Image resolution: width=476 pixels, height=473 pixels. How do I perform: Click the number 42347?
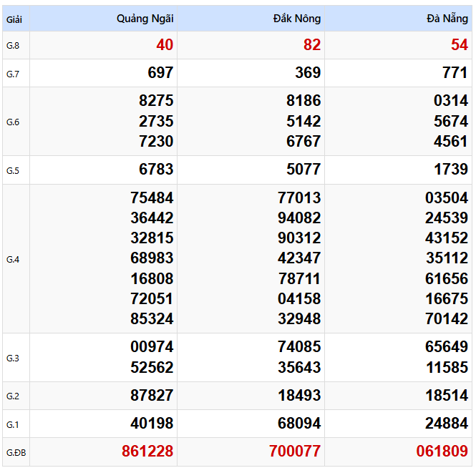(x=299, y=258)
